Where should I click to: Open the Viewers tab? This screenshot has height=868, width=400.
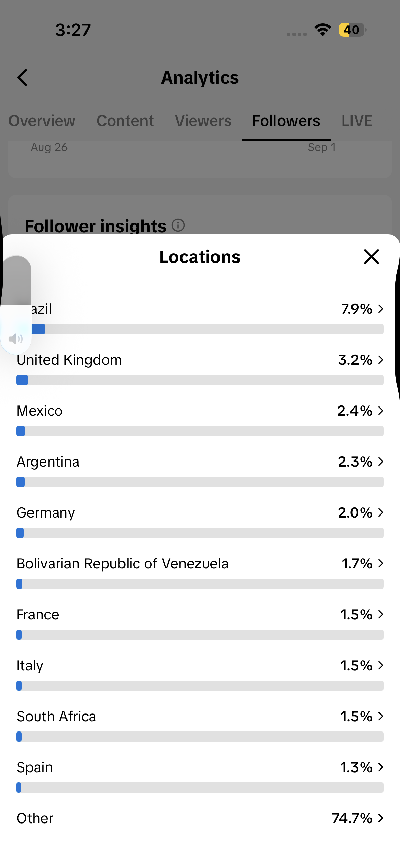point(203,121)
